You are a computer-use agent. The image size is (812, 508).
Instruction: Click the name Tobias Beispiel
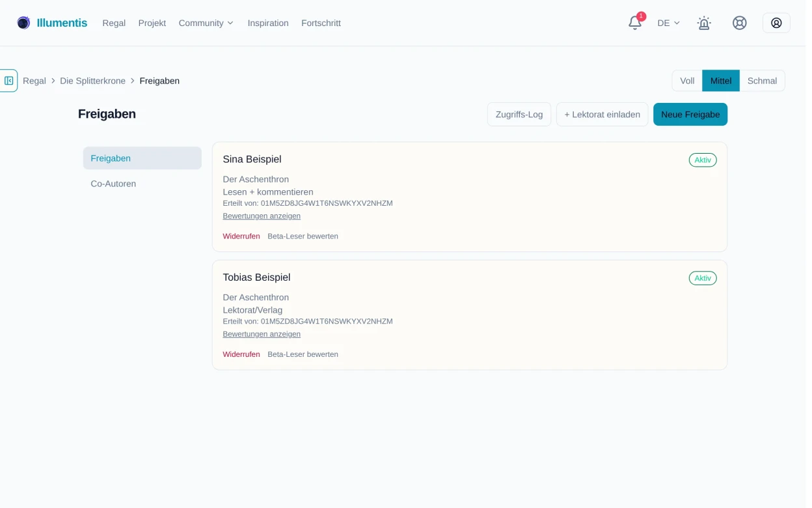pos(256,277)
